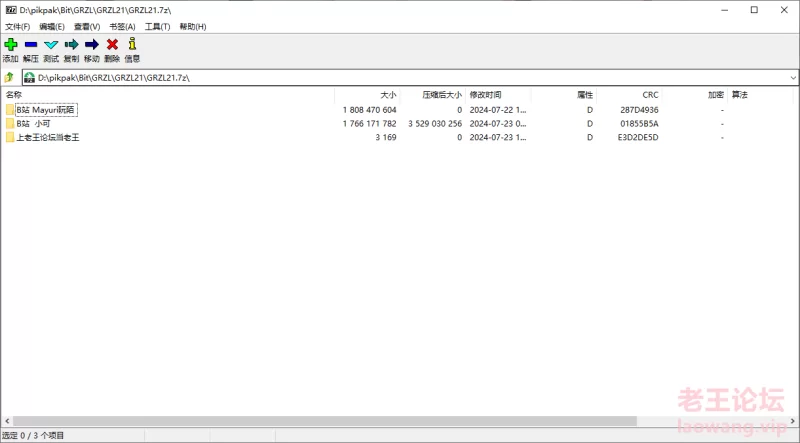800x443 pixels.
Task: Sort by 大小 column header
Action: click(x=367, y=95)
